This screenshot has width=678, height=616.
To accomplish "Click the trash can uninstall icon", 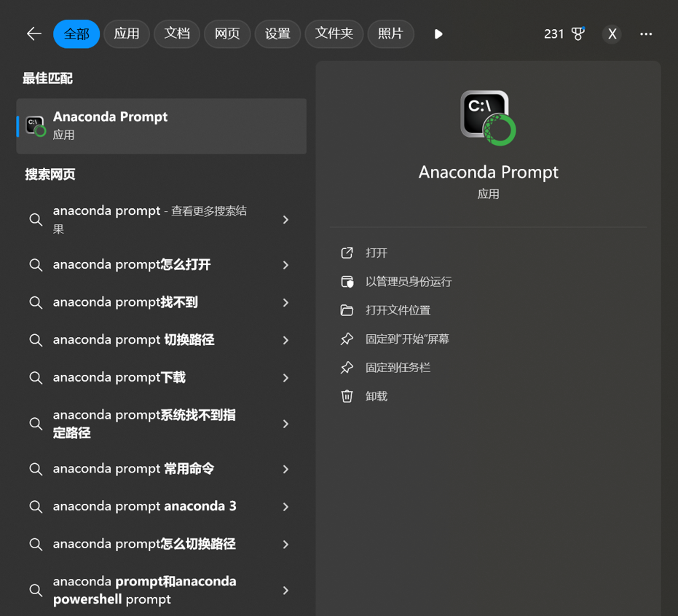I will [347, 396].
